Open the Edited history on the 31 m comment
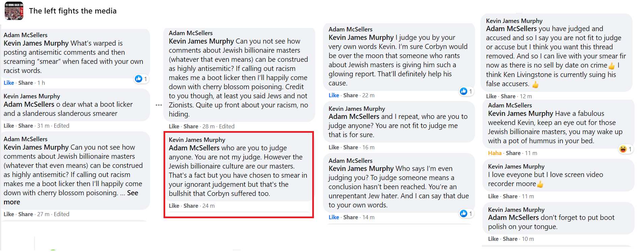Screen dimensions: 644x252 coord(61,126)
